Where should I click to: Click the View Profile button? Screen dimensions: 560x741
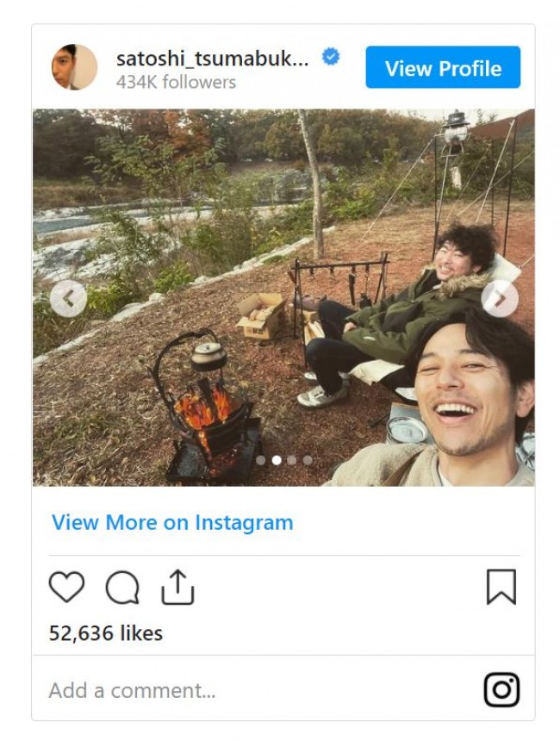(x=443, y=67)
